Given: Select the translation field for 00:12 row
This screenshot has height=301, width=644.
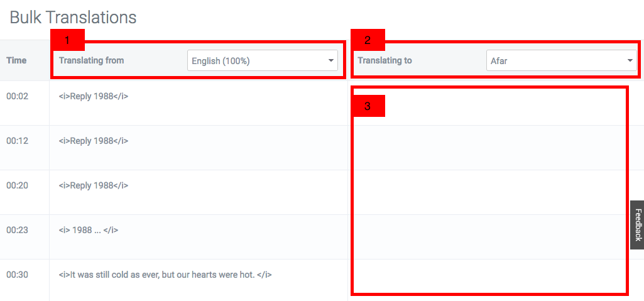Looking at the screenshot, I should point(489,148).
